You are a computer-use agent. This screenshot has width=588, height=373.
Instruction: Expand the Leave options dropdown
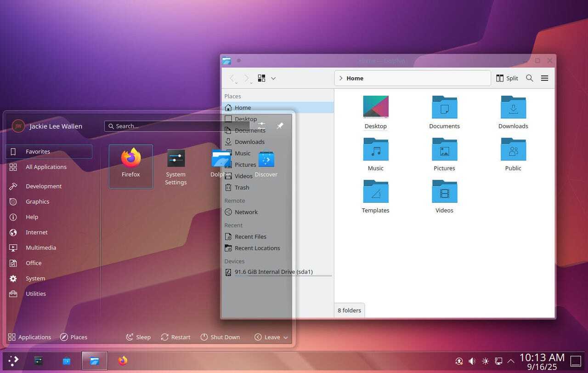pos(285,337)
